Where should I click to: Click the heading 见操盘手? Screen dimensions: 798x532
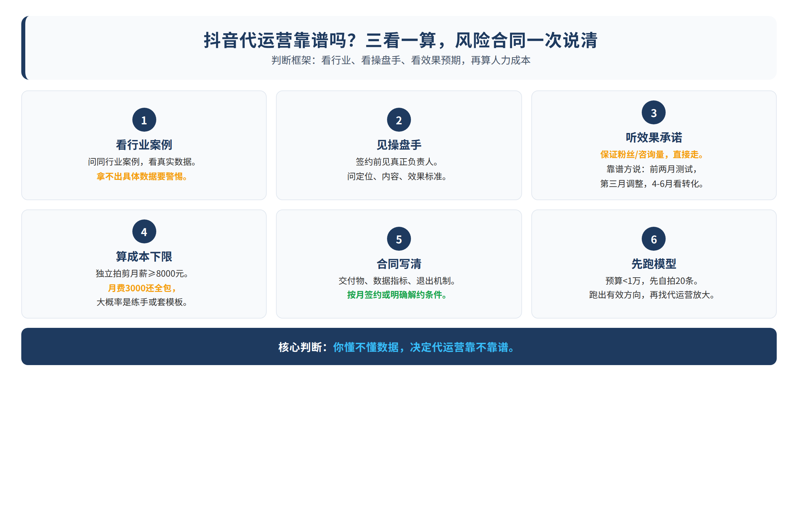pyautogui.click(x=399, y=145)
